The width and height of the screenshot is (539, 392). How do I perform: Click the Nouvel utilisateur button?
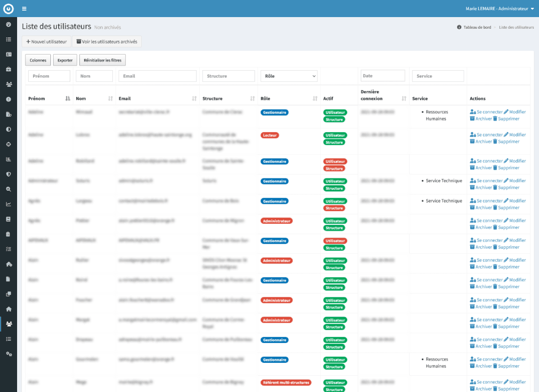coord(46,42)
